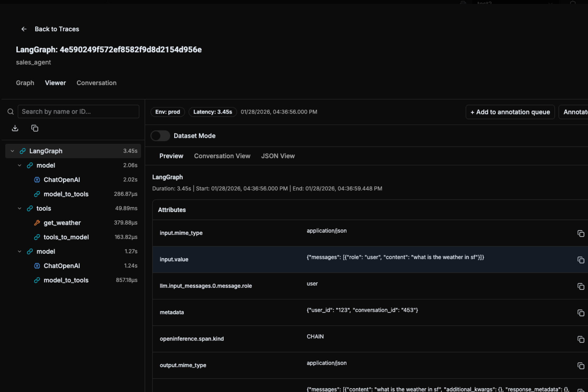The height and width of the screenshot is (392, 588).
Task: Go Back to Traces
Action: (57, 29)
